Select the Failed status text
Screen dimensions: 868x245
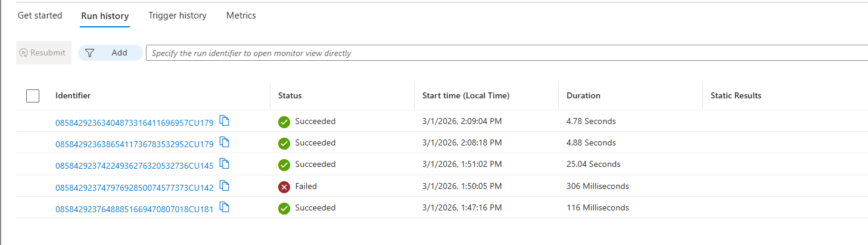pos(306,186)
